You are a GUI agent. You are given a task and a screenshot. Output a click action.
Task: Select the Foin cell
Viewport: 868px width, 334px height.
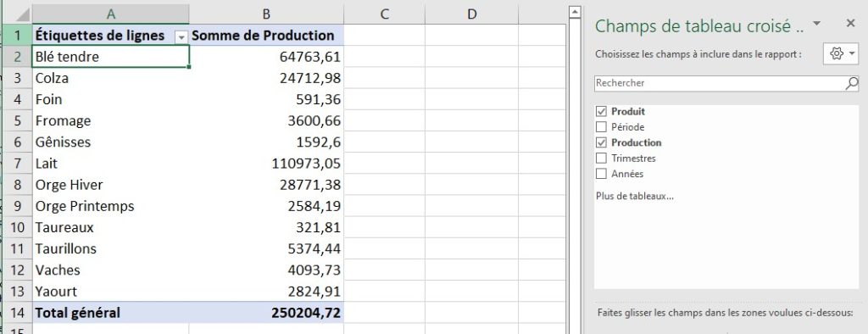click(111, 99)
